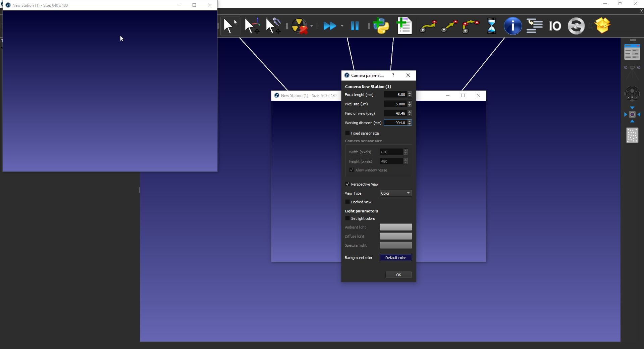Click the OK button in Camera parameters
644x349 pixels.
[x=398, y=275]
